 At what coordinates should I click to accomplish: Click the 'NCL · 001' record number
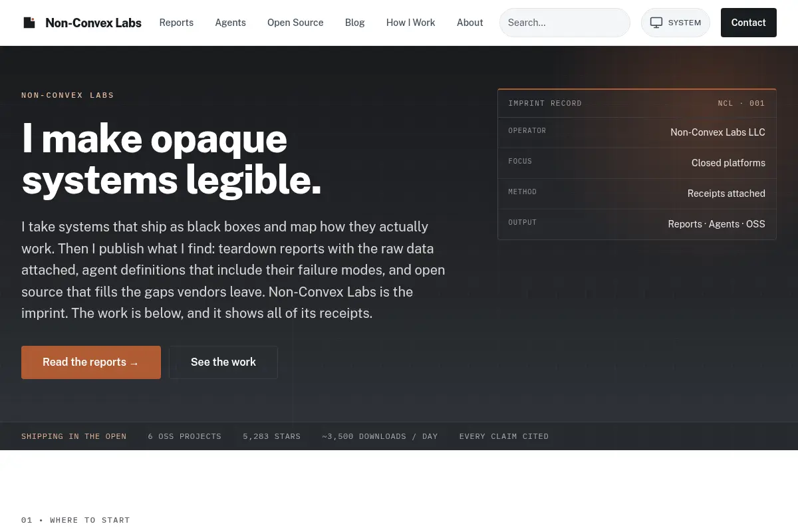point(741,103)
